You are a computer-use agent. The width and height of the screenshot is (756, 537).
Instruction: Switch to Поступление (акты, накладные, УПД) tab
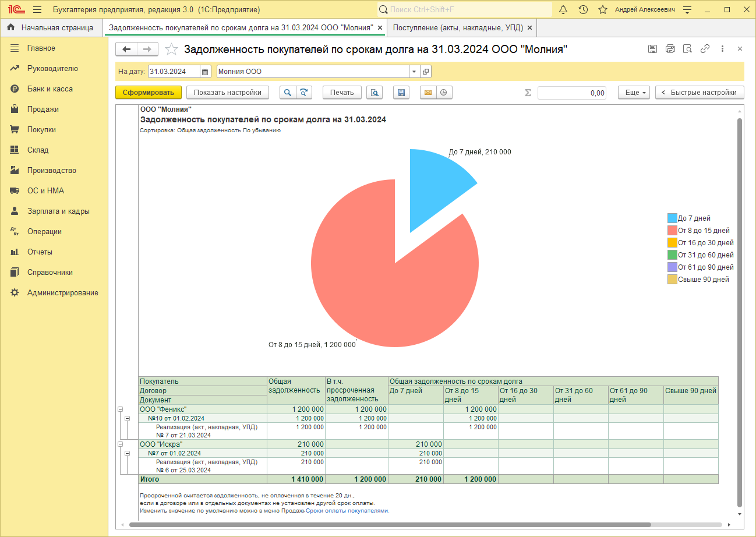click(x=457, y=27)
